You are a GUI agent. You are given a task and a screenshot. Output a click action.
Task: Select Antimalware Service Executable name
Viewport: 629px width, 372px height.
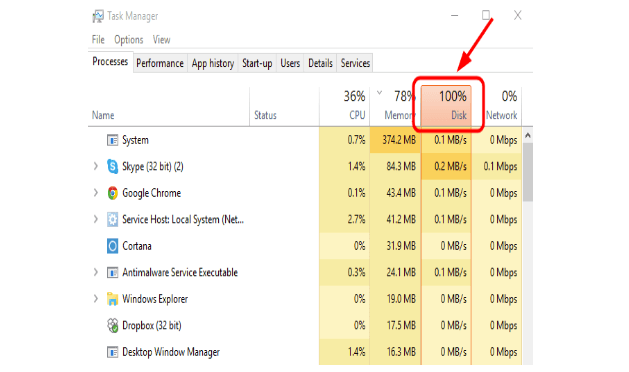click(180, 272)
